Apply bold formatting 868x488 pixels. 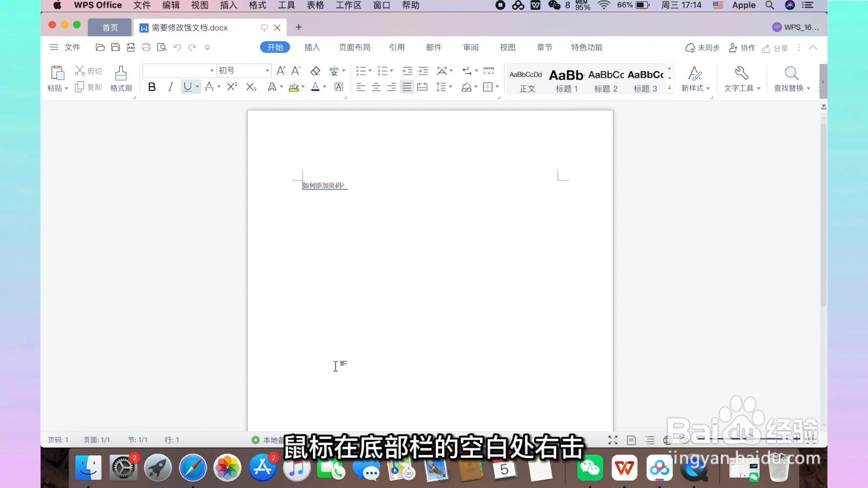(152, 87)
